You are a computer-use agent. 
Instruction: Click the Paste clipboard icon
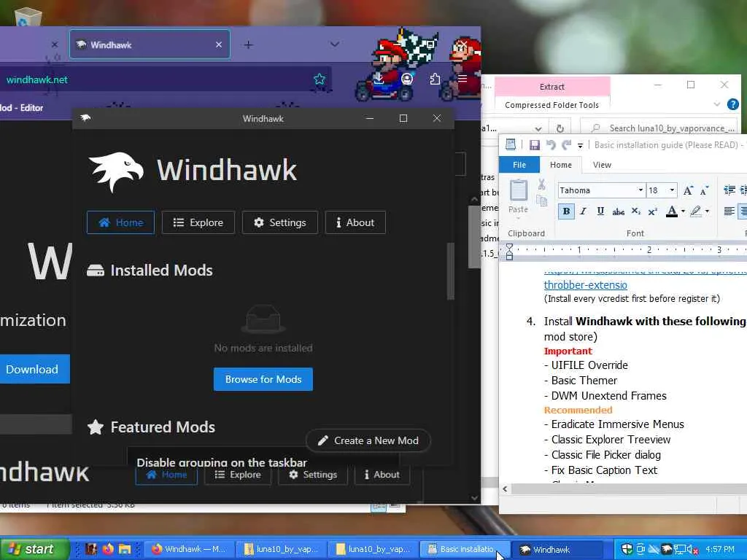click(519, 190)
